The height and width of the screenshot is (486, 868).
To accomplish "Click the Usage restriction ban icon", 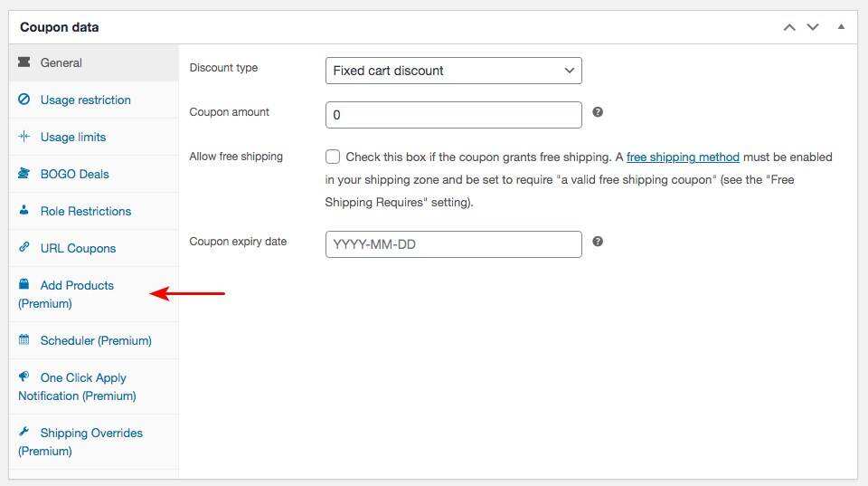I will tap(24, 100).
